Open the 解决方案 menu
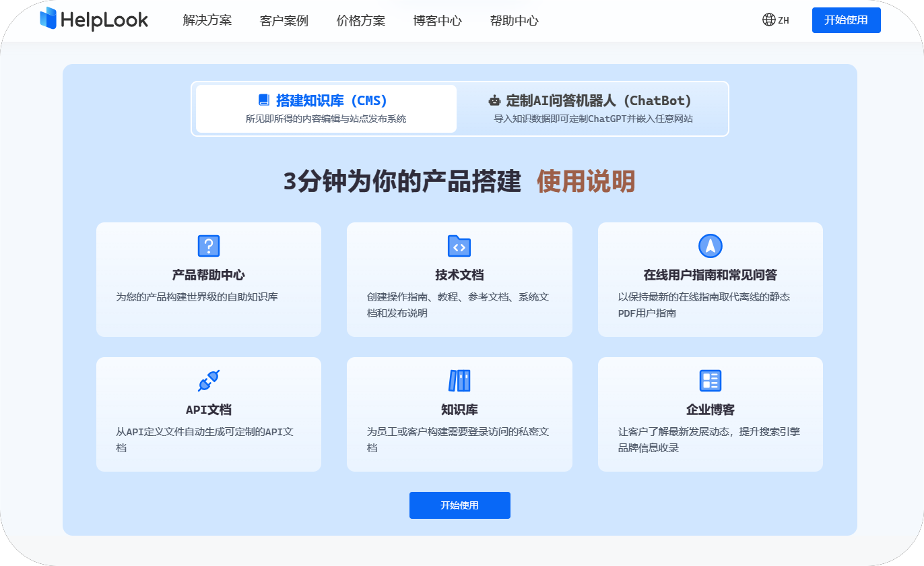This screenshot has height=566, width=924. tap(207, 20)
